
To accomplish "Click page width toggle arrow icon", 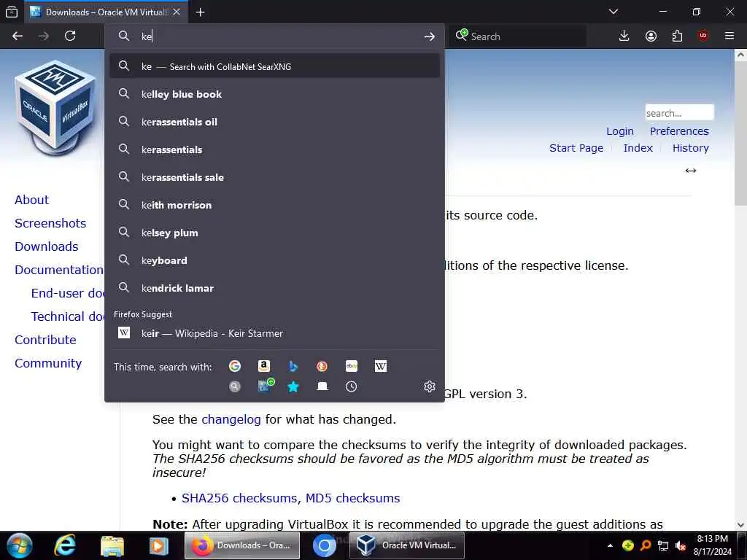I will (691, 171).
